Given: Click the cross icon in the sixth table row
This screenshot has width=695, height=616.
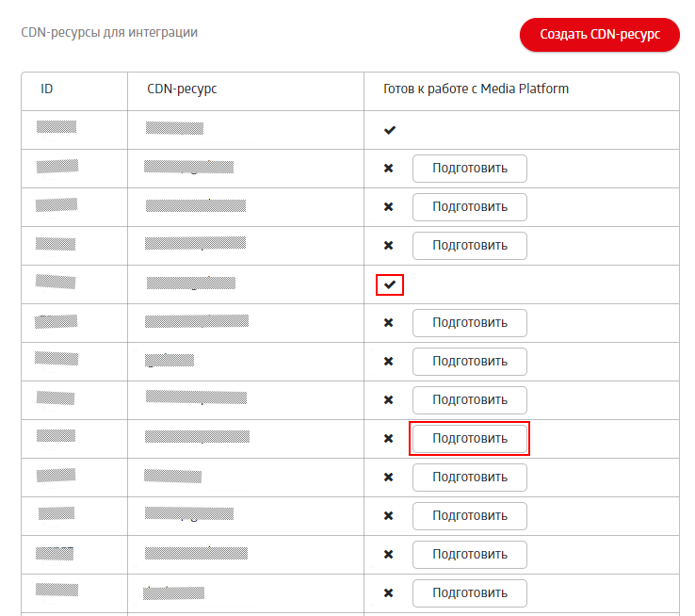Looking at the screenshot, I should 388,323.
